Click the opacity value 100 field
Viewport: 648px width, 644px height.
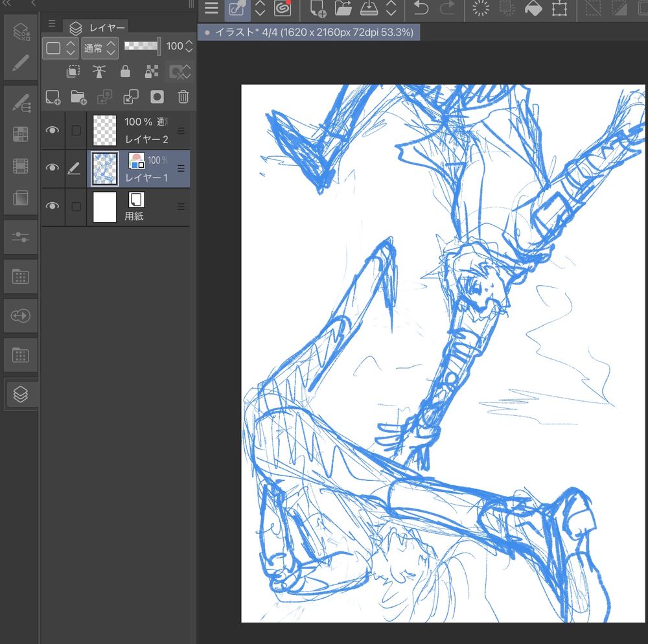(x=174, y=46)
